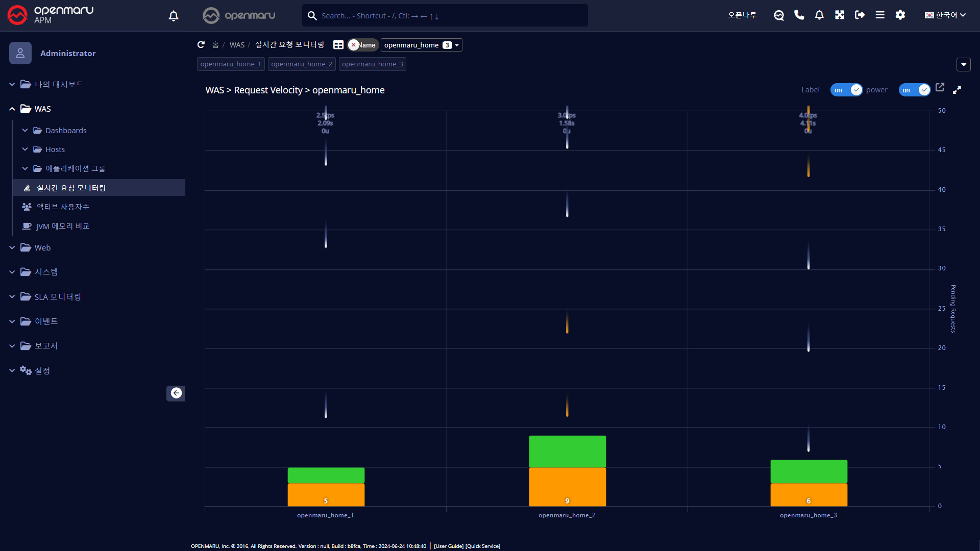Open the 한국어 language selector

pos(945,15)
